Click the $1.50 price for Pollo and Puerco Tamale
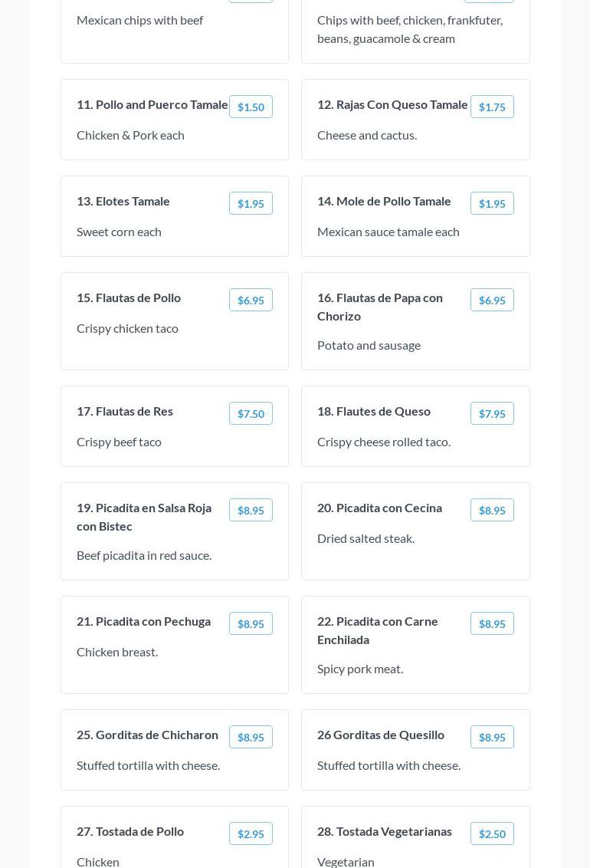The width and height of the screenshot is (590, 868). point(251,107)
